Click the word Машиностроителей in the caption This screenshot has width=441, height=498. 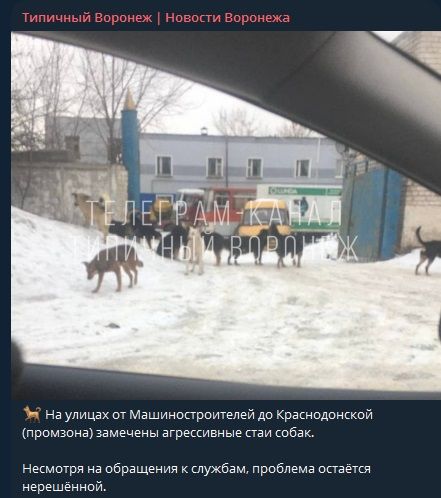tap(192, 415)
